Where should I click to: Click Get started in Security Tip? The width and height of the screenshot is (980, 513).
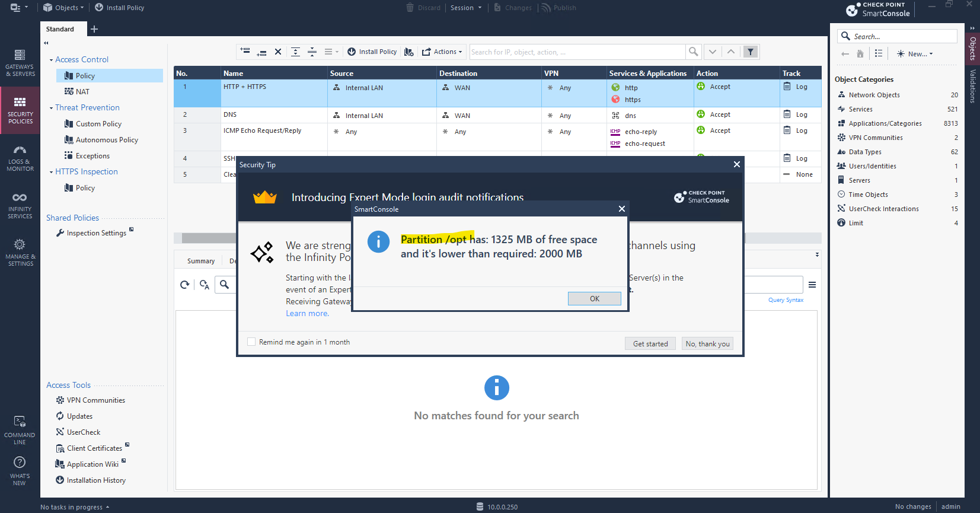[x=650, y=343]
